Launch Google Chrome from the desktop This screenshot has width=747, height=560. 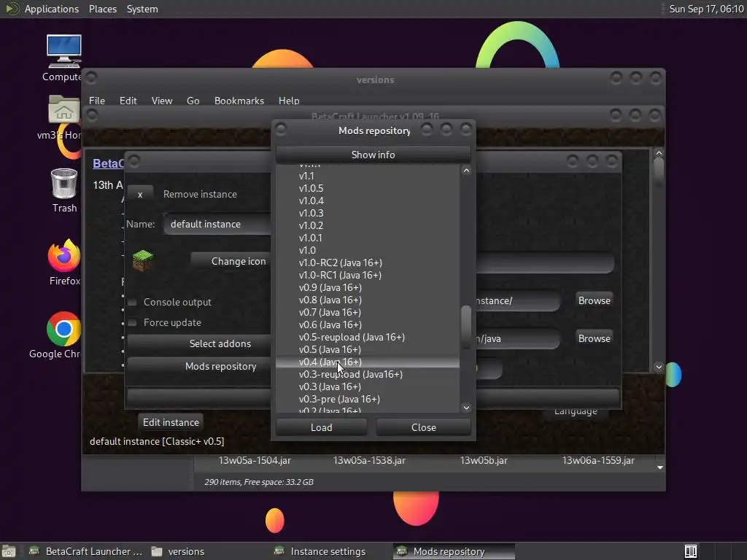63,329
